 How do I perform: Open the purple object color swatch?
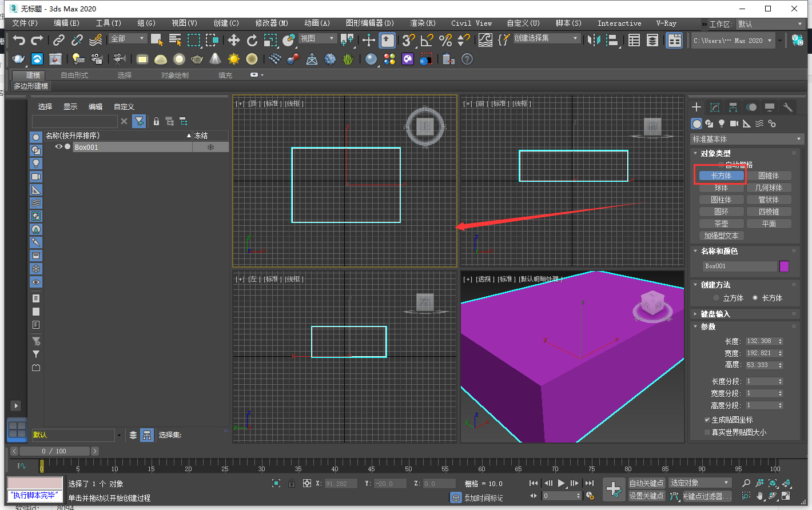coord(784,266)
